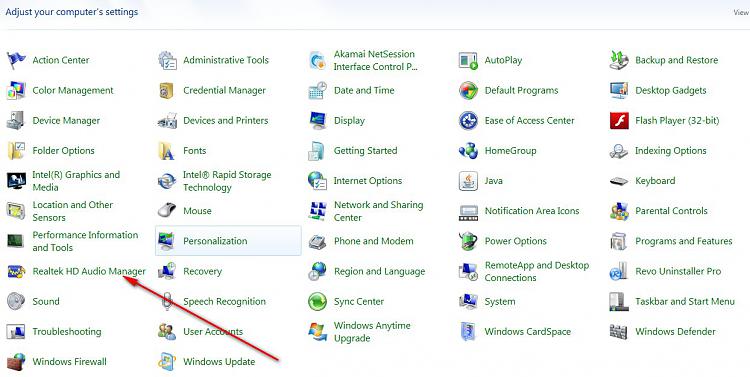The width and height of the screenshot is (750, 377).
Task: Select the highlighted Personalization item
Action: pos(228,241)
